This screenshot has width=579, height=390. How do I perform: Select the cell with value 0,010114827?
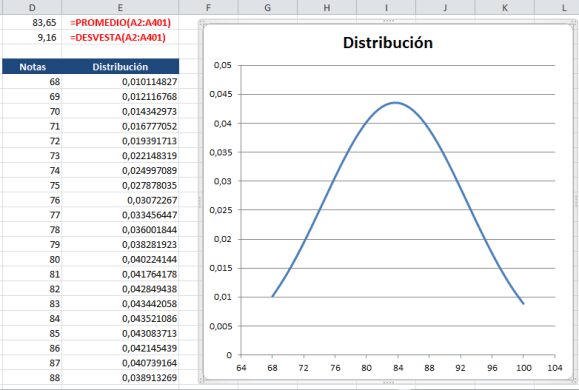pyautogui.click(x=120, y=82)
